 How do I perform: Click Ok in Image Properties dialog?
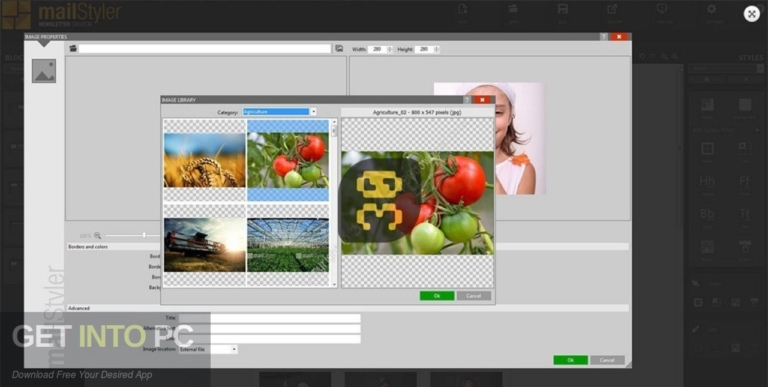[571, 360]
